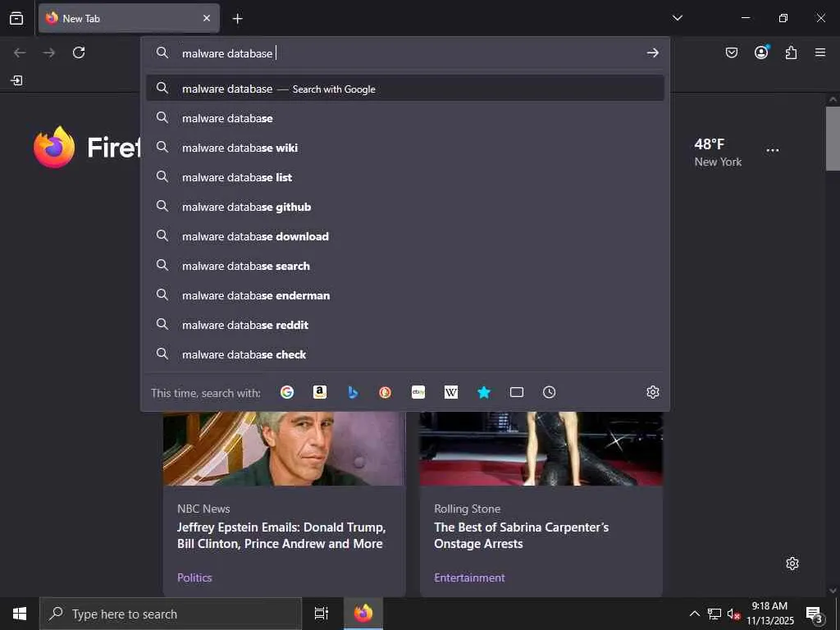Open the weather widget three-dot menu

773,150
